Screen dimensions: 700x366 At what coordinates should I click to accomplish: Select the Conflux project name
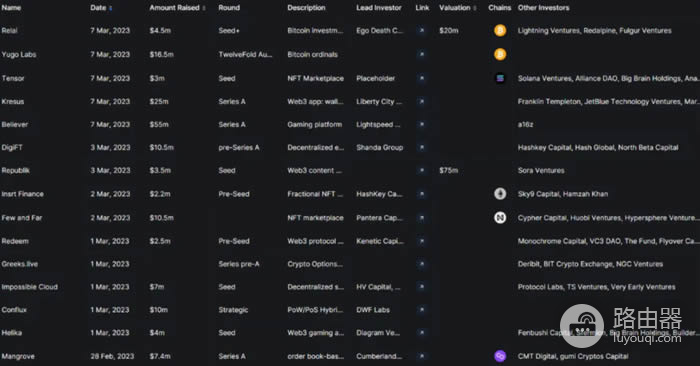coord(14,310)
